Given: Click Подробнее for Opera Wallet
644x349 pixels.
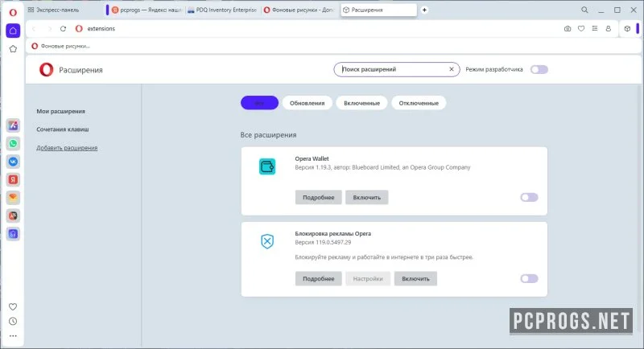Looking at the screenshot, I should (x=318, y=197).
